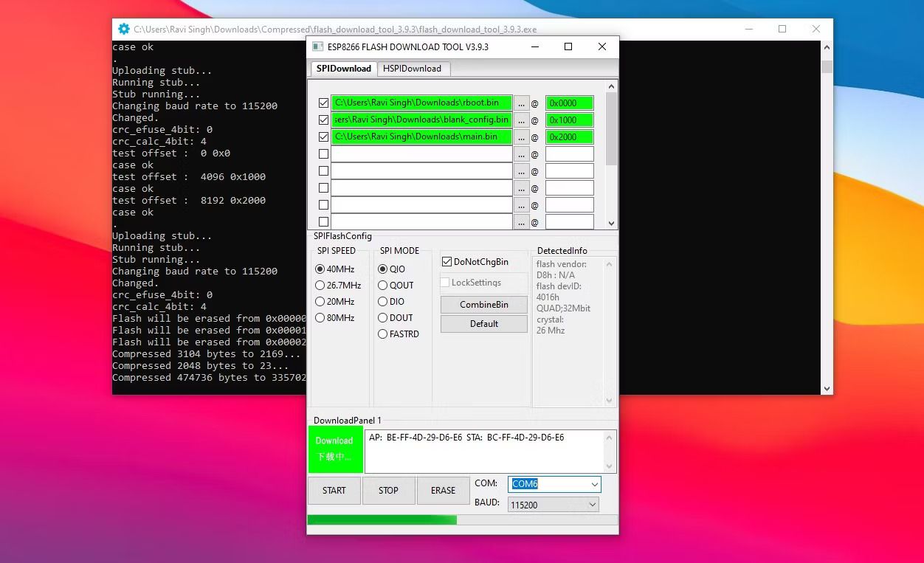The width and height of the screenshot is (924, 563).
Task: Click the ESP8266 tool window title icon
Action: pos(317,46)
